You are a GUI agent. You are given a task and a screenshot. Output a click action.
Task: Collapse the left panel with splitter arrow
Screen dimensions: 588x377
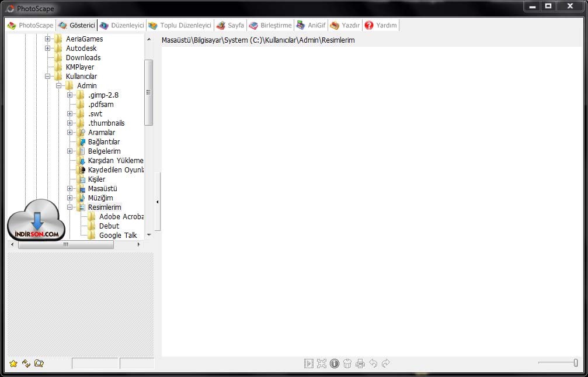(x=158, y=202)
